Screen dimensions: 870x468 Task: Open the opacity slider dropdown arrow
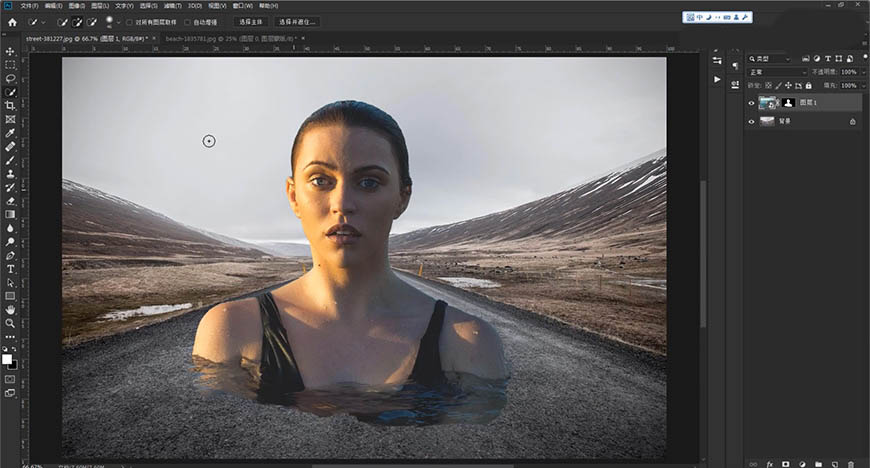(x=863, y=72)
